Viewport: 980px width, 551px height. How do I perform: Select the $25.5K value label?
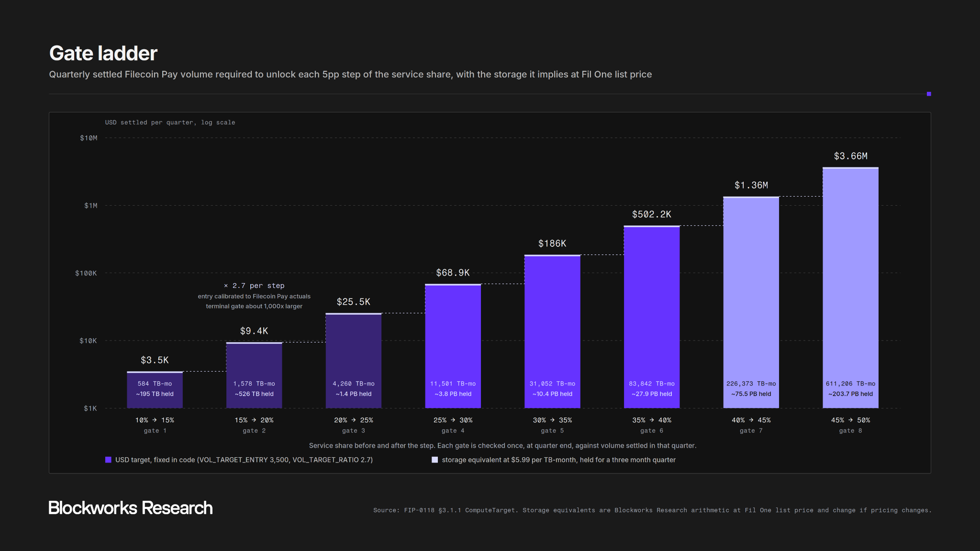tap(354, 302)
